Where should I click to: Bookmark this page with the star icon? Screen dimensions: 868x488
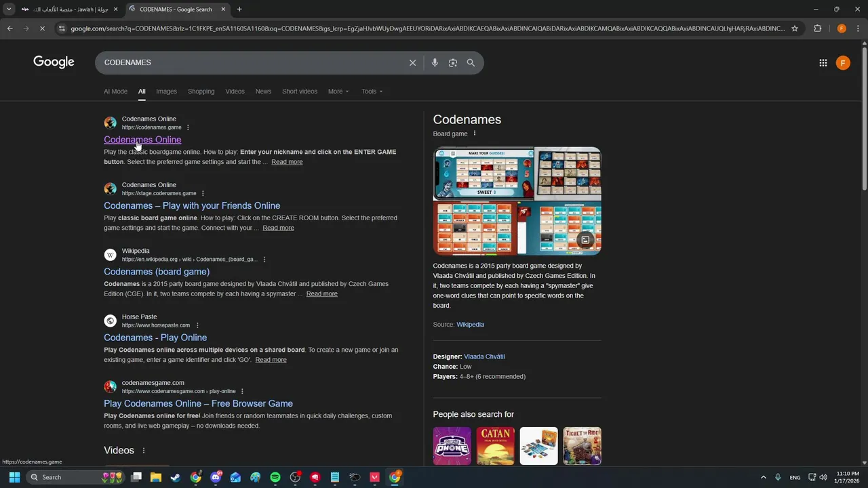pyautogui.click(x=794, y=28)
